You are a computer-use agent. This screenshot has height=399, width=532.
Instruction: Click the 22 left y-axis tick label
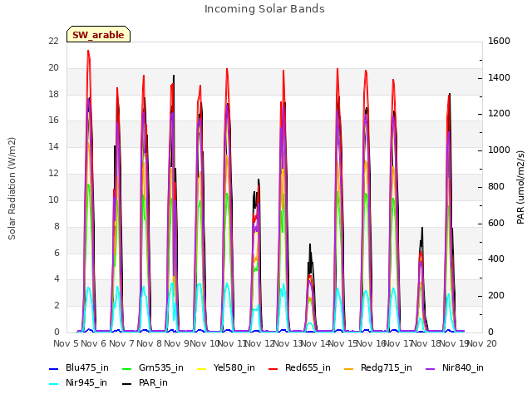tap(53, 41)
